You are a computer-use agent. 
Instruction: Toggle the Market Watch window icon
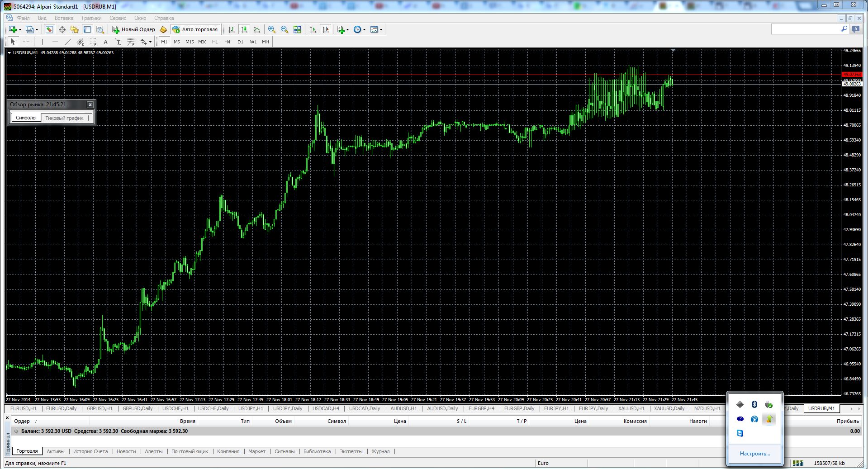(x=49, y=29)
